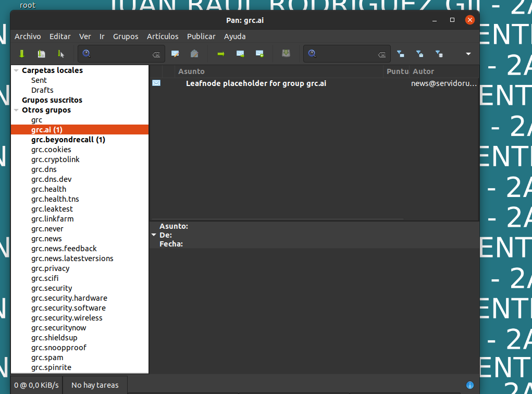Select the grc.dns group
Viewport: 532px width, 394px height.
point(44,169)
